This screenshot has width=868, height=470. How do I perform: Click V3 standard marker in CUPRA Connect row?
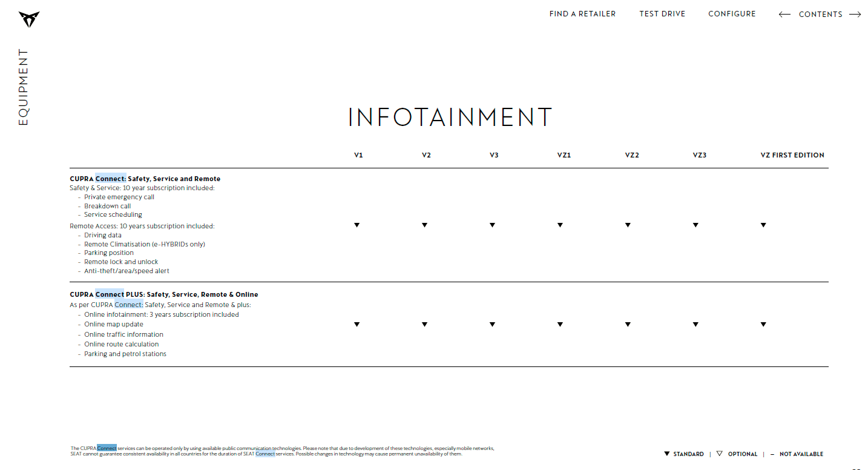click(x=493, y=225)
